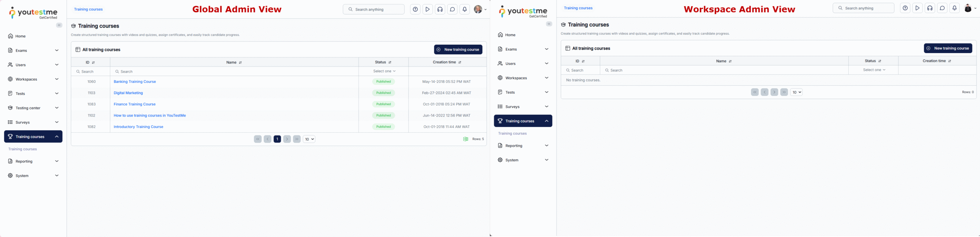Click the play tutorial icon in Global Admin View
The width and height of the screenshot is (980, 237).
(428, 10)
